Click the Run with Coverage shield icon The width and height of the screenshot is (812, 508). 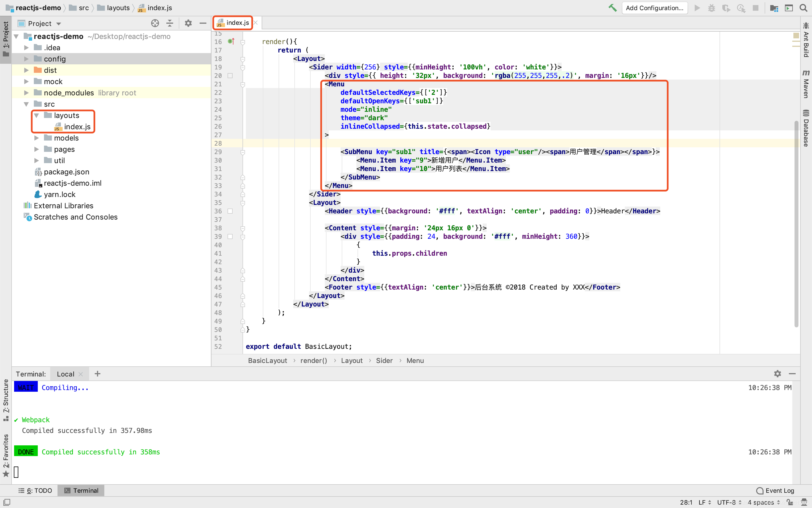coord(726,8)
